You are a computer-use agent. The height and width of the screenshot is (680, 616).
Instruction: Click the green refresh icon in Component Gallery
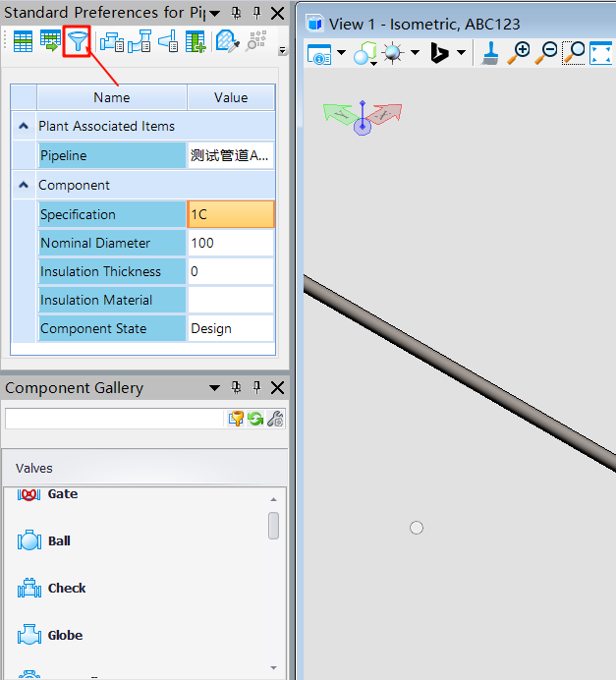pyautogui.click(x=255, y=419)
